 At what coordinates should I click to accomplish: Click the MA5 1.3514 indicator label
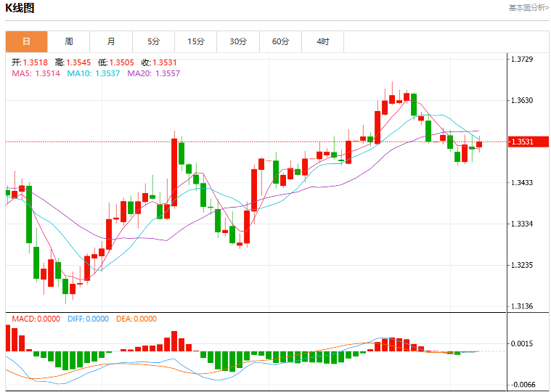pos(36,73)
